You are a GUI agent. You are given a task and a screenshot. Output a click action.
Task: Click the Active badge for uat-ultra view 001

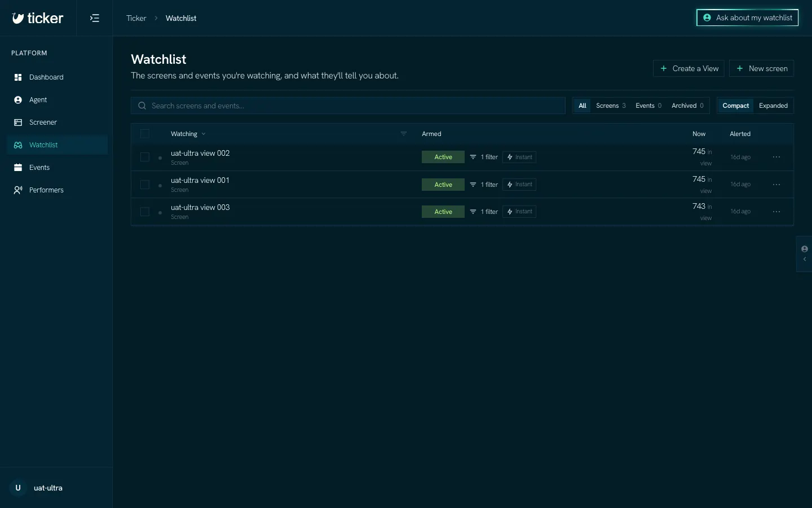[443, 185]
